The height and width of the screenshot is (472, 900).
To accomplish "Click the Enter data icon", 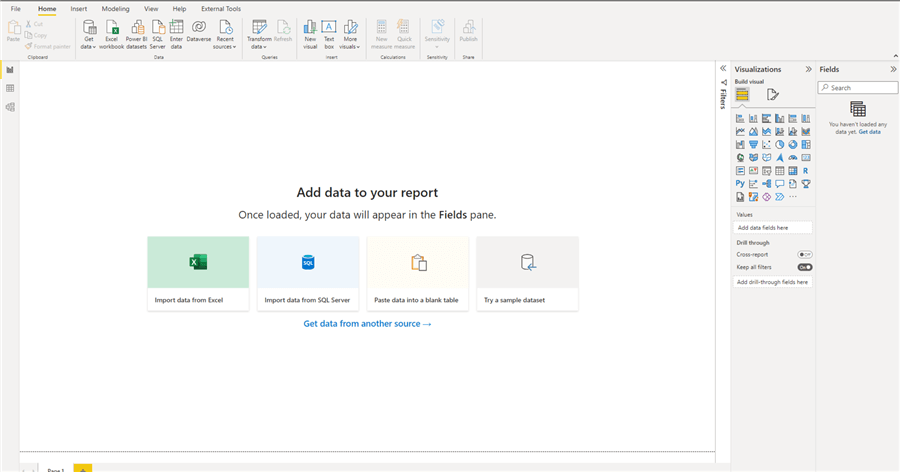I will point(176,31).
